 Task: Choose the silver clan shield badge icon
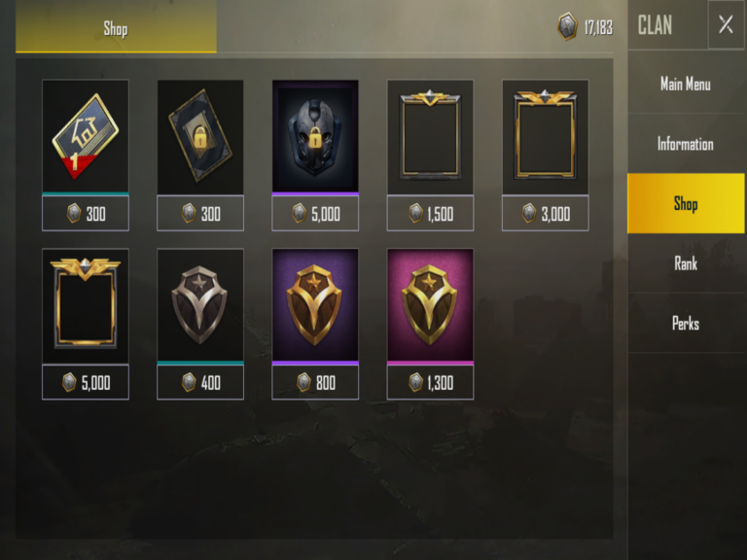pyautogui.click(x=200, y=305)
